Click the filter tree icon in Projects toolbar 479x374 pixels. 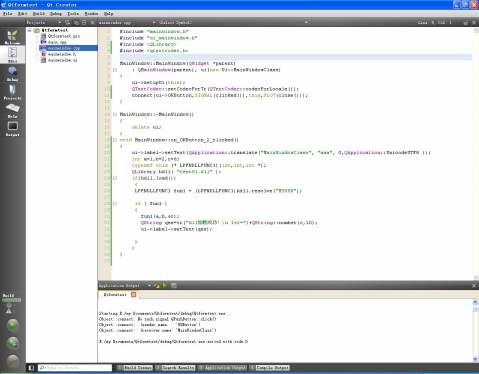point(68,22)
